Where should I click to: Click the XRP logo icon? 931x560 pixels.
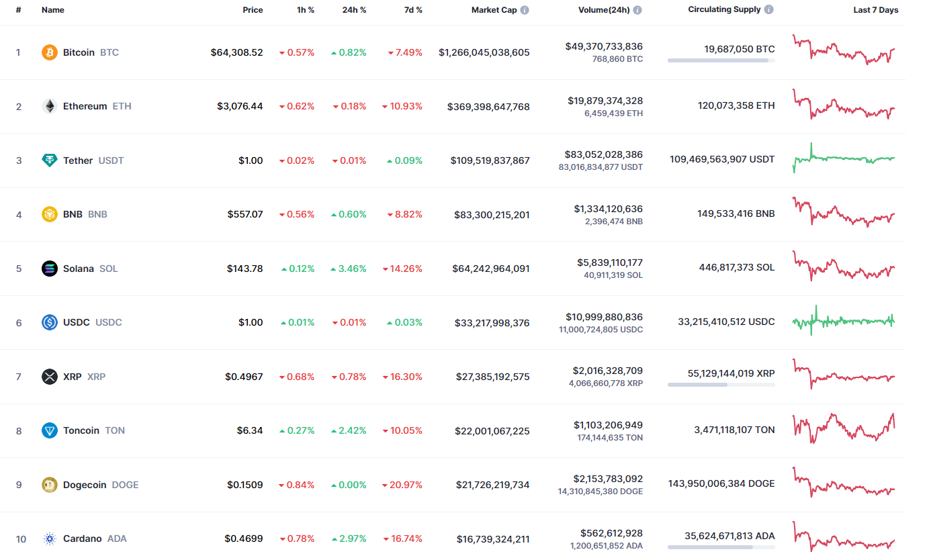point(50,377)
